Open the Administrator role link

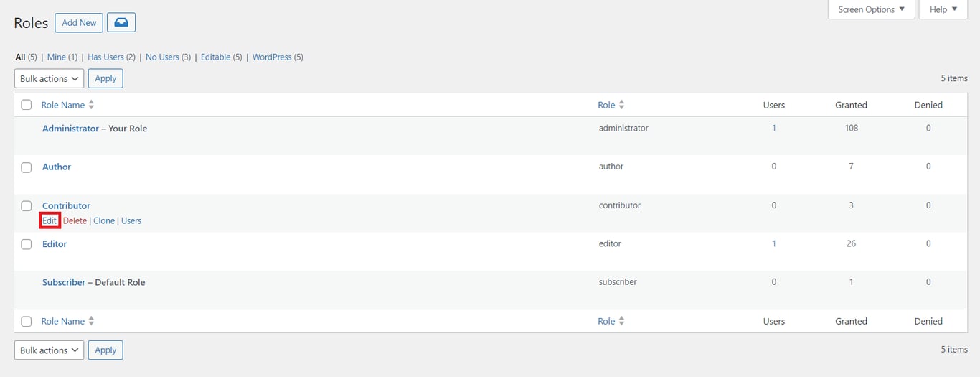pos(70,129)
